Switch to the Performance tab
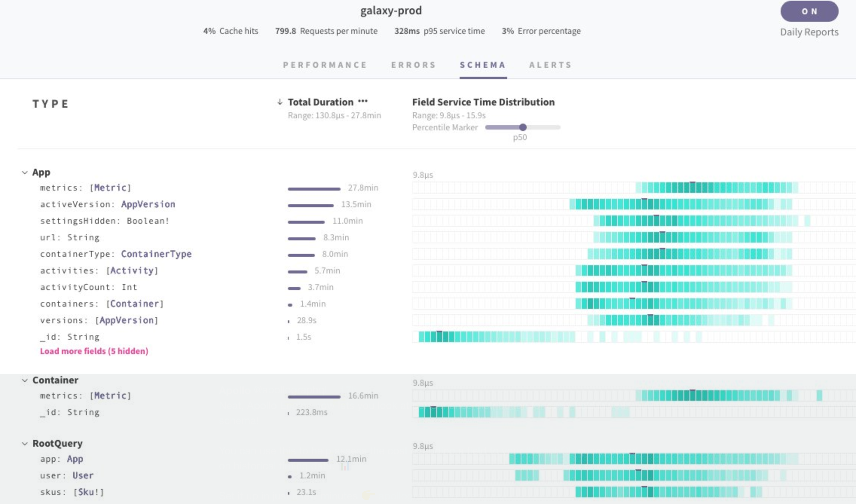The image size is (856, 504). [x=325, y=65]
